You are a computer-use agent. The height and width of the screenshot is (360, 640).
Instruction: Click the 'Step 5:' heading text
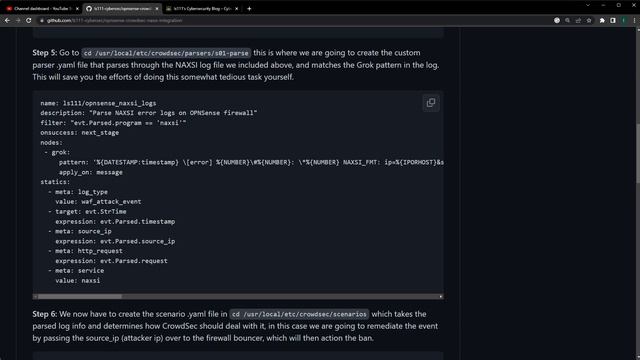[45, 53]
